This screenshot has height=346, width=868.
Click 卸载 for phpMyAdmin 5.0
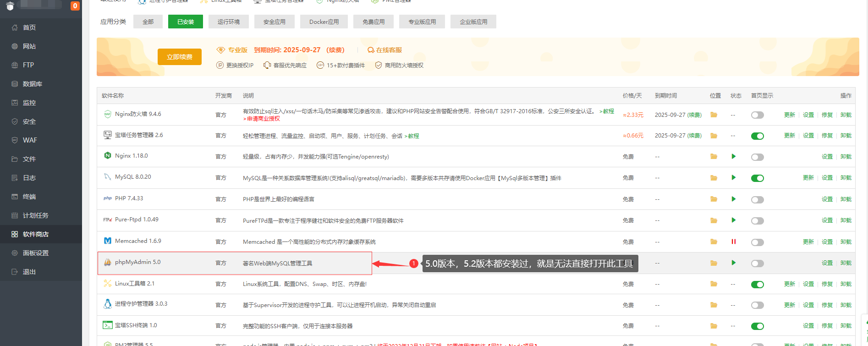click(x=846, y=263)
